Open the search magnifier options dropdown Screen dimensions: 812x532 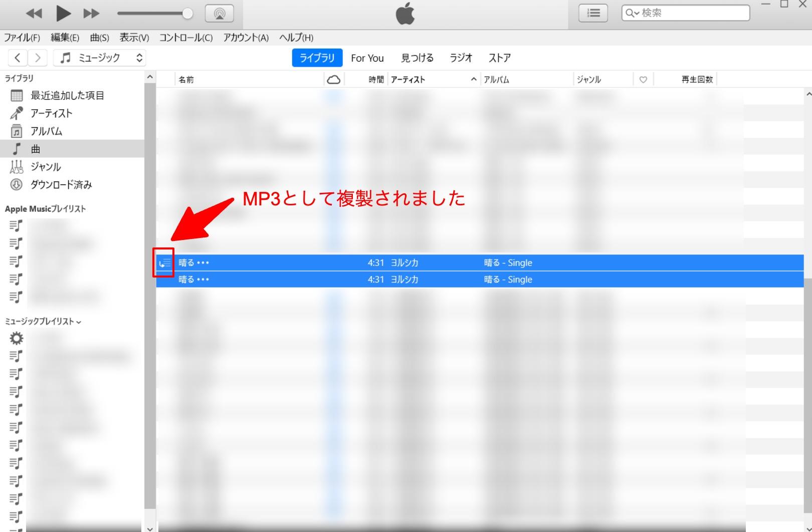[632, 13]
